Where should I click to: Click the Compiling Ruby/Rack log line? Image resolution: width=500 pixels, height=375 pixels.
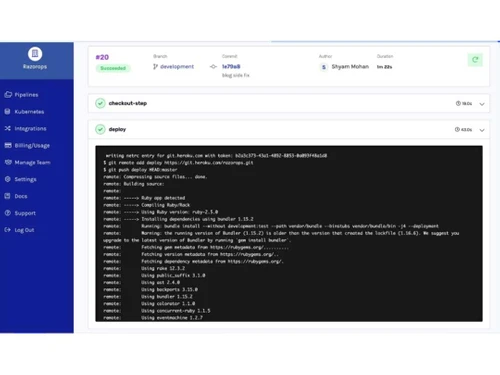click(x=147, y=205)
